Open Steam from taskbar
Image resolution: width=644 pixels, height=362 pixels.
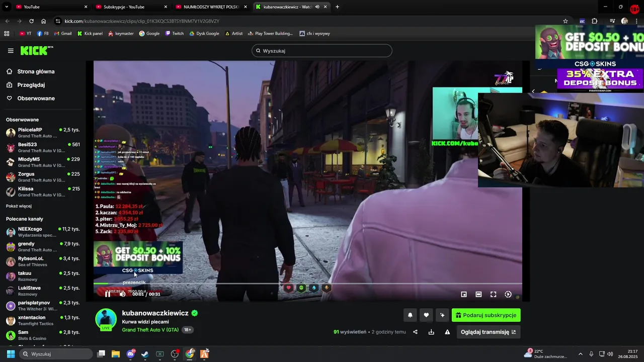click(x=145, y=354)
